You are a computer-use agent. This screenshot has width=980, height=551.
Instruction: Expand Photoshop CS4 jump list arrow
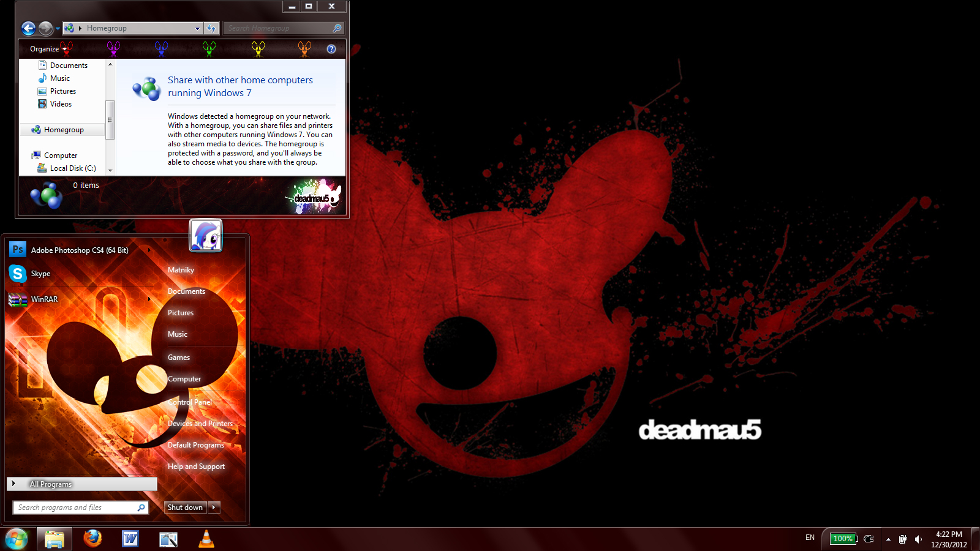pyautogui.click(x=149, y=250)
